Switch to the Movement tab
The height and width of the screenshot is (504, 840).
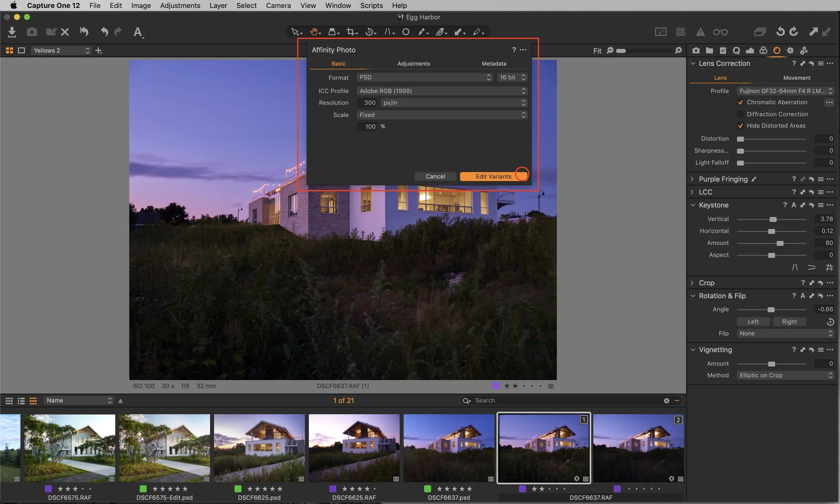[797, 78]
